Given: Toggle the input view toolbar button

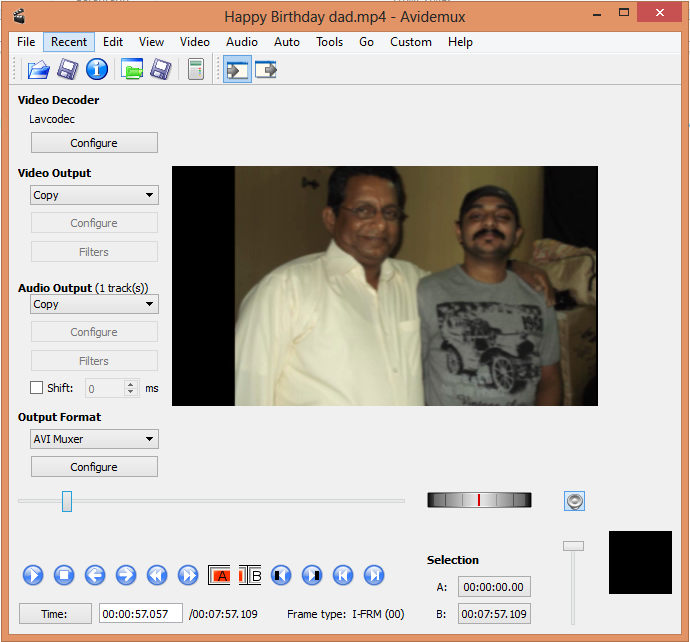Looking at the screenshot, I should click(x=237, y=69).
